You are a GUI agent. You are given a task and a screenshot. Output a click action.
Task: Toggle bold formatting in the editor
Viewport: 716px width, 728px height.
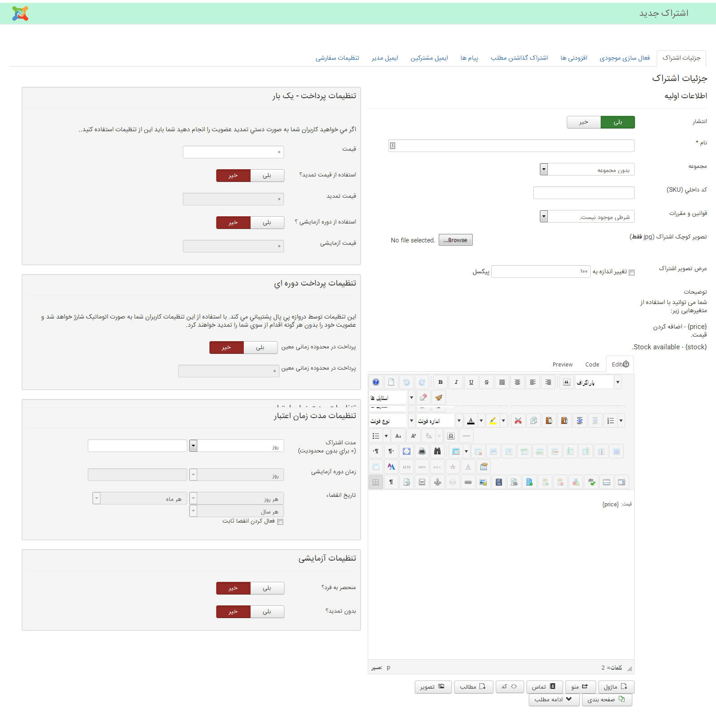[440, 382]
